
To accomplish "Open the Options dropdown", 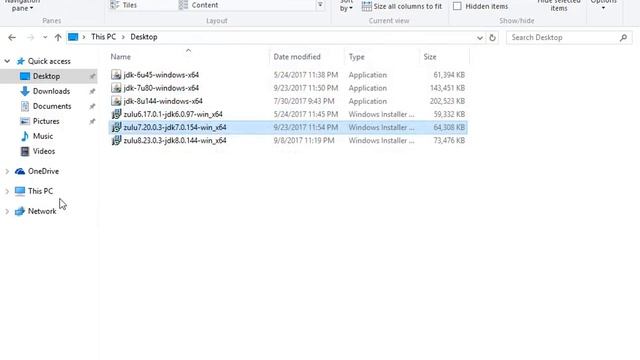I will click(x=603, y=5).
